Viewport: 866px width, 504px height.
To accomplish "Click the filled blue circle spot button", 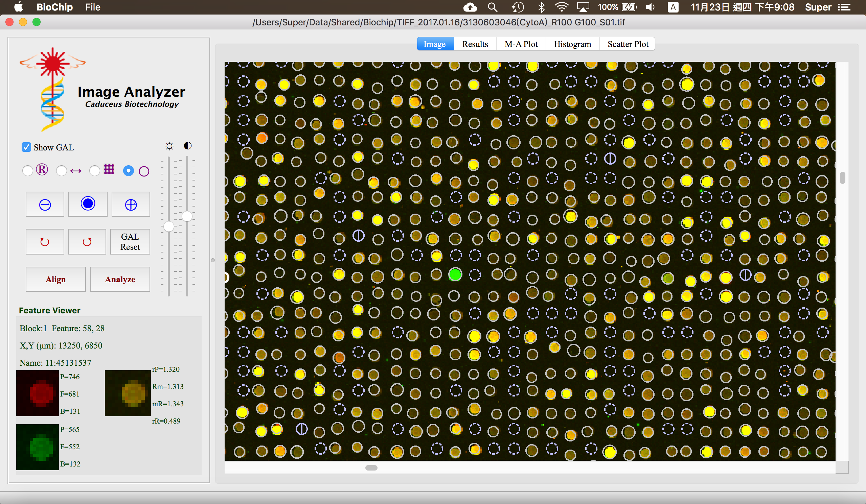I will tap(88, 204).
